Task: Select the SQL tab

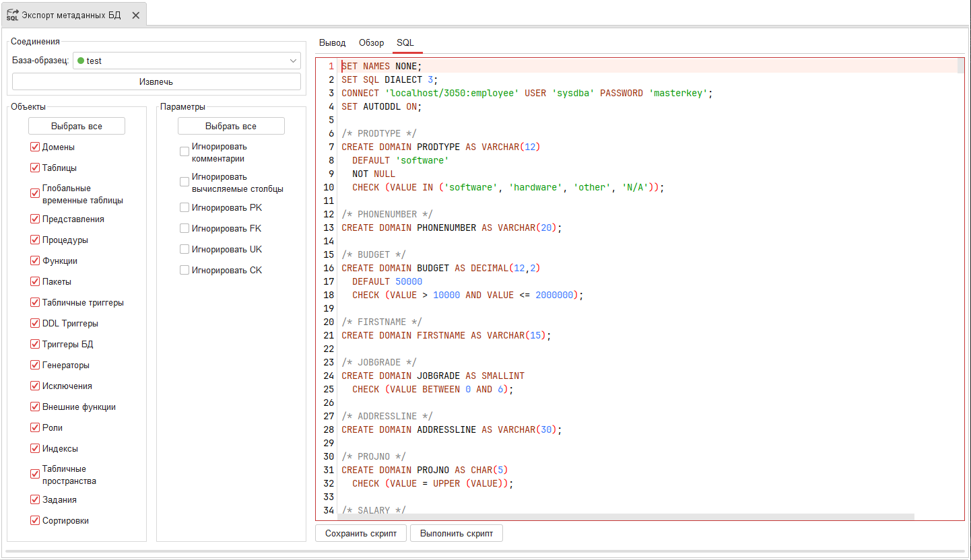Action: coord(407,42)
